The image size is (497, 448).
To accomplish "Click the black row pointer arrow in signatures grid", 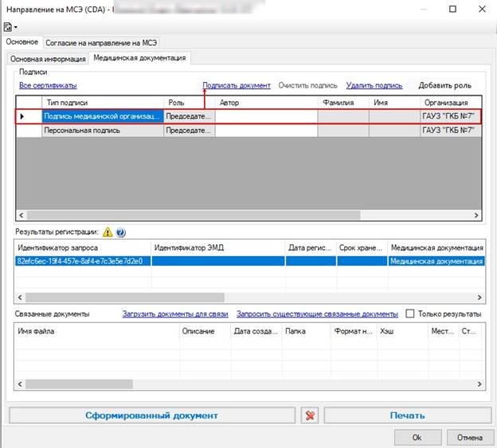I will (x=22, y=116).
